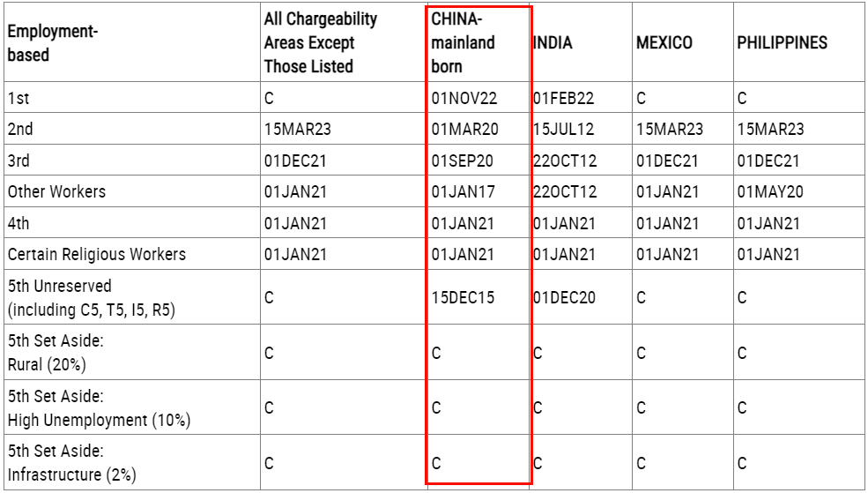Click the 15JUL12 date cell
The height and width of the screenshot is (493, 868).
[x=564, y=130]
